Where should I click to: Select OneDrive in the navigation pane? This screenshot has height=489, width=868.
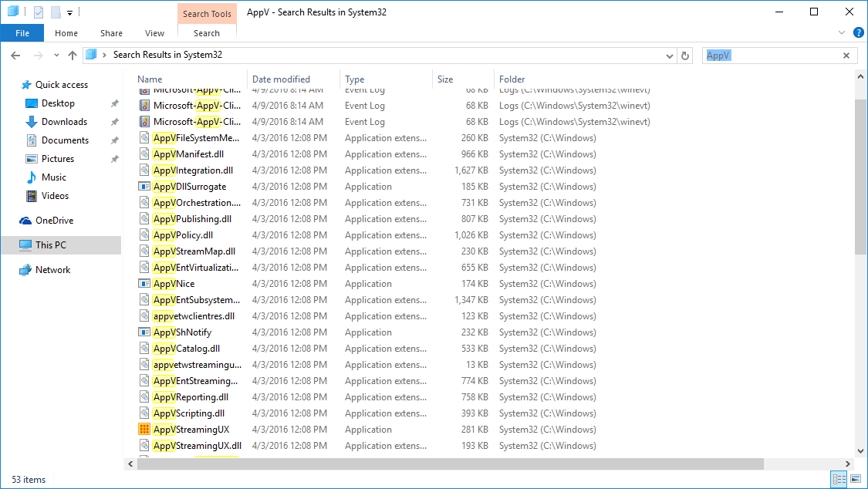[x=54, y=220]
